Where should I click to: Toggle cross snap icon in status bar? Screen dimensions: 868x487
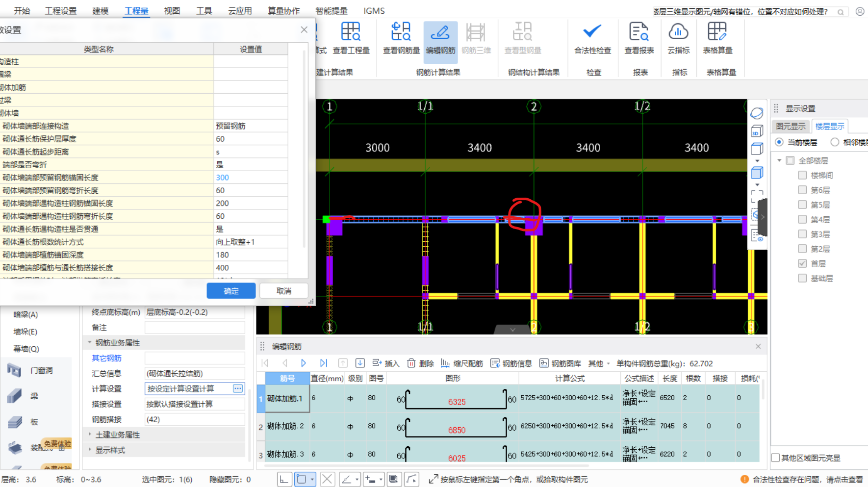[327, 479]
